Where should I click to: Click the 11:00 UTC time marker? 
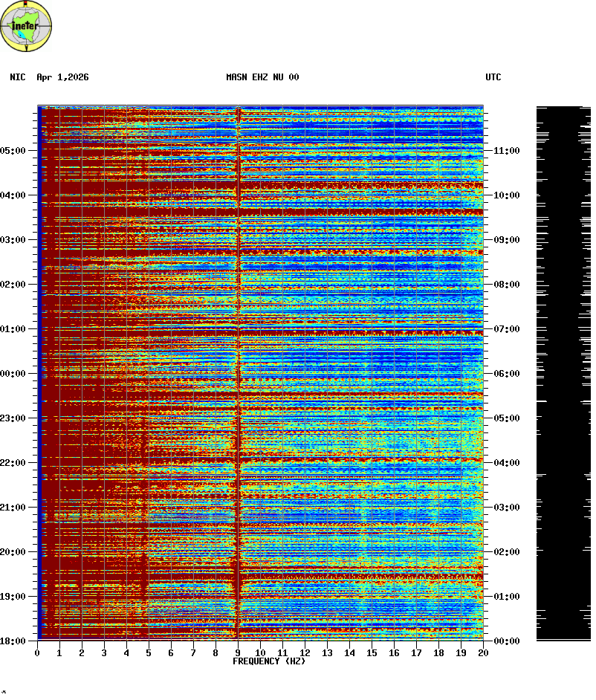coord(506,150)
